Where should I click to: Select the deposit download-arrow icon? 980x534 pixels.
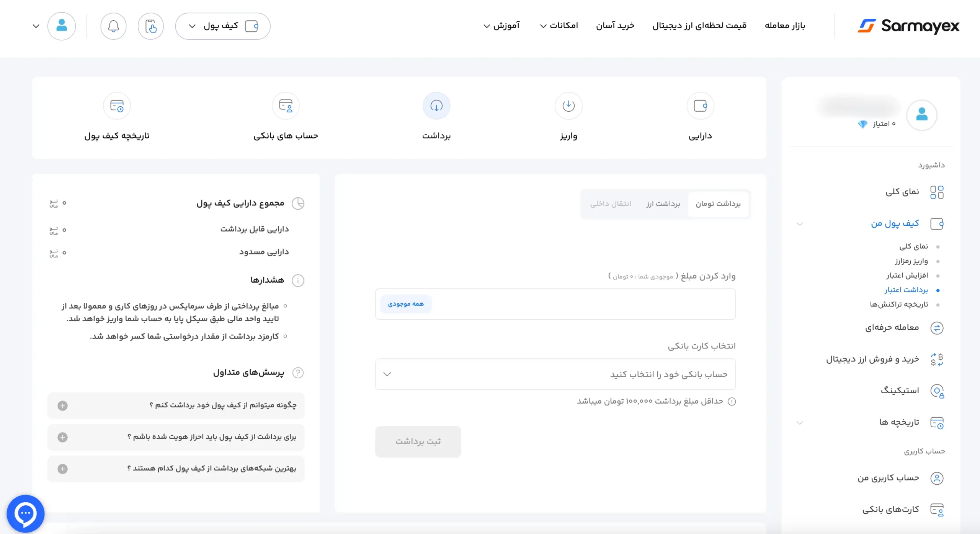click(x=568, y=106)
